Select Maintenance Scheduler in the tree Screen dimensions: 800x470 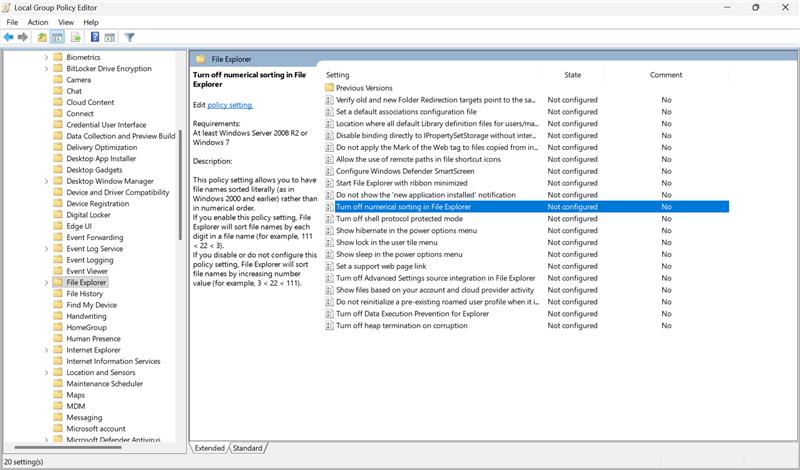point(105,384)
